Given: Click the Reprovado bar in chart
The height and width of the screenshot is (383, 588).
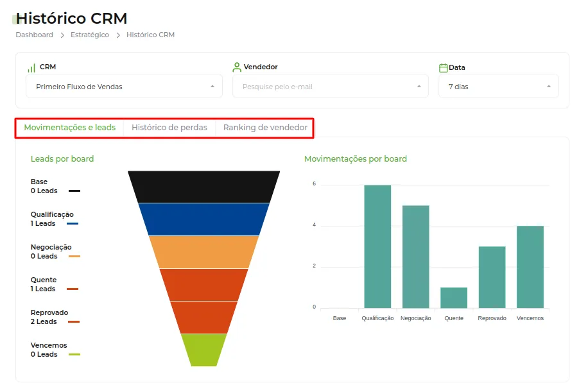Looking at the screenshot, I should (492, 277).
